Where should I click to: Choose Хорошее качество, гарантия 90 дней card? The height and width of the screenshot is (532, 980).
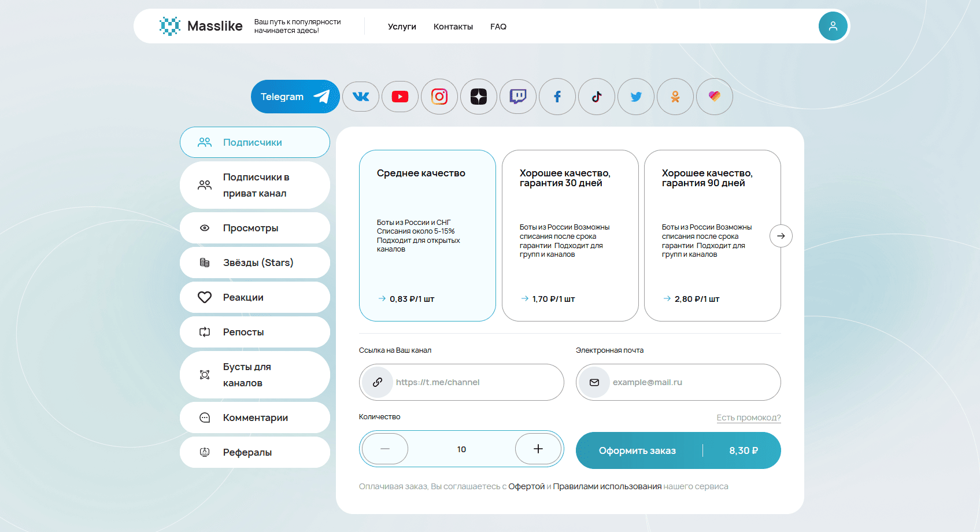coord(712,235)
